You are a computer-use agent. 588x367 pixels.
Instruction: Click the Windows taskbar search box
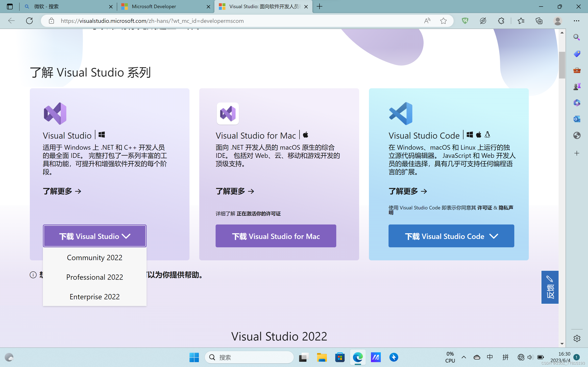(249, 357)
